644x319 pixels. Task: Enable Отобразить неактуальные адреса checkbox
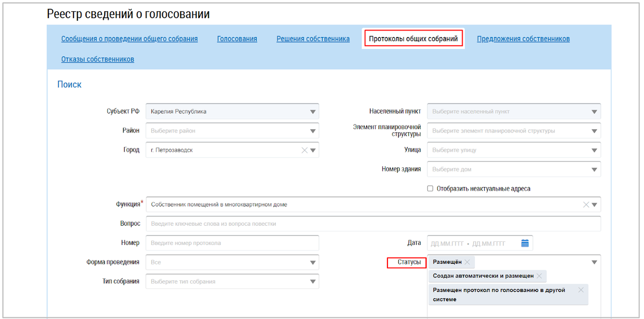click(x=430, y=189)
